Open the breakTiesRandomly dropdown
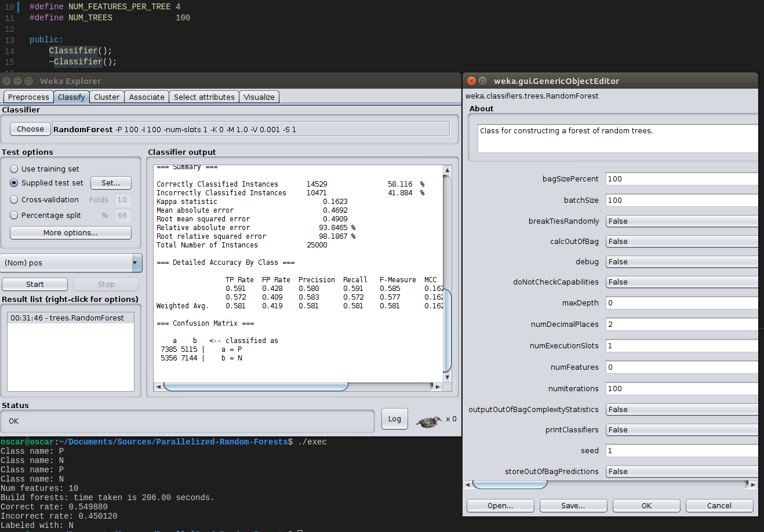The width and height of the screenshot is (764, 532). (x=682, y=221)
